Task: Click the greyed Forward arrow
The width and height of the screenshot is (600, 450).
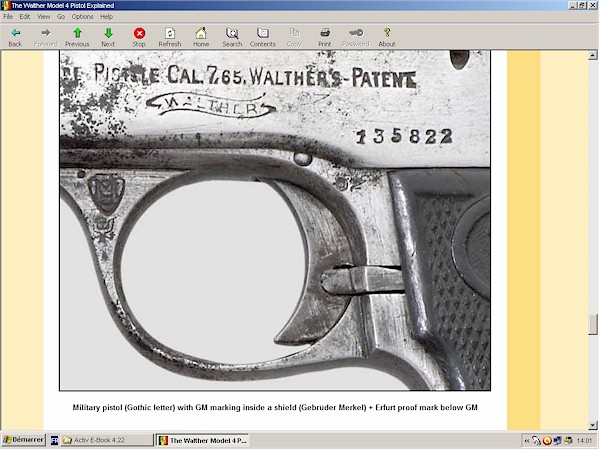Action: [46, 37]
